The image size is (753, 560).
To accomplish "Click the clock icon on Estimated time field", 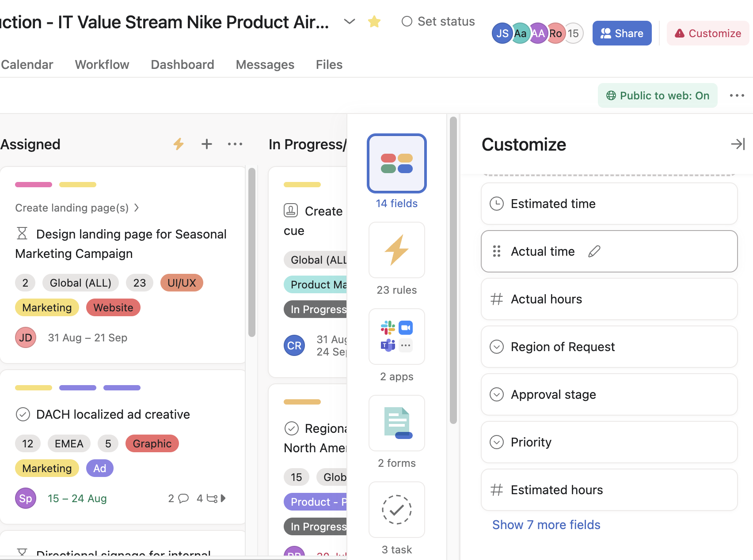I will coord(497,204).
